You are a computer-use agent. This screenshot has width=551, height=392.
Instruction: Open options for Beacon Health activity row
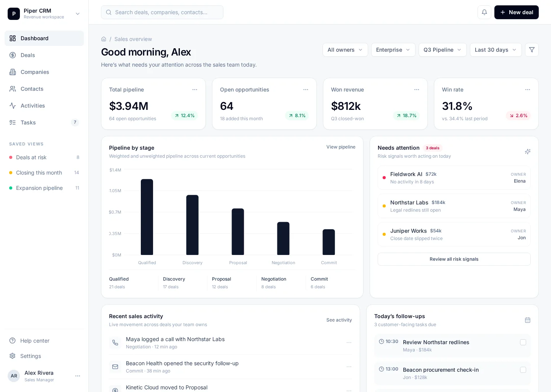349,367
